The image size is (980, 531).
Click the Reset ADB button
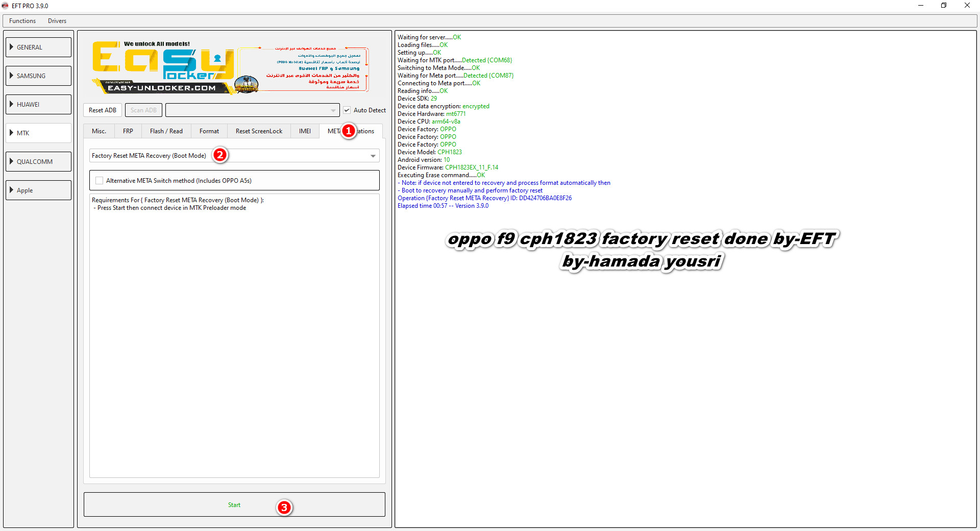pyautogui.click(x=103, y=110)
